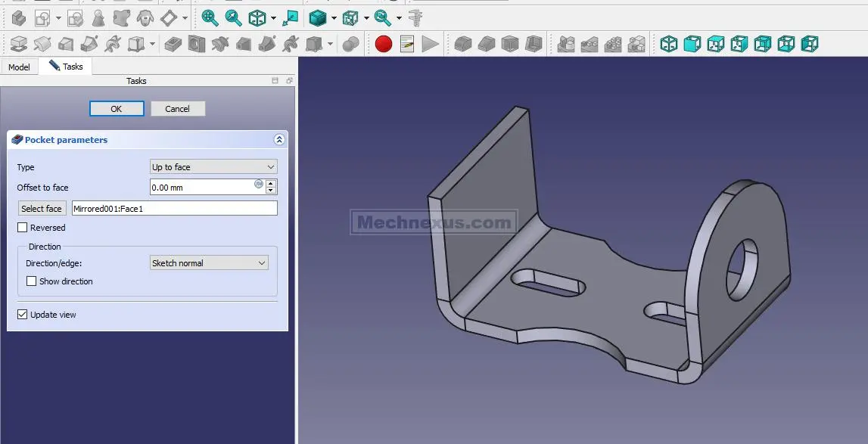Open the Type dropdown showing Up to face
The image size is (868, 444).
[x=213, y=167]
